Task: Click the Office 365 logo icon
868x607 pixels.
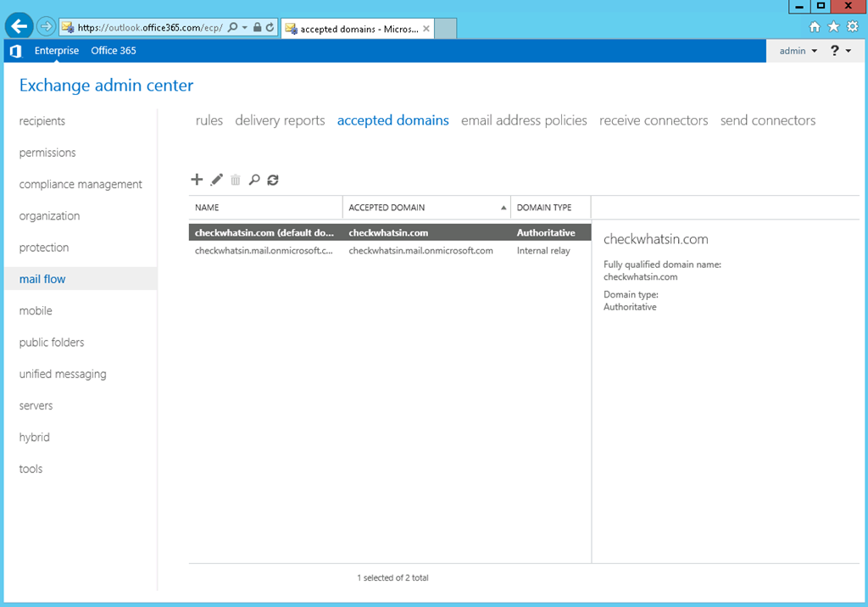Action: 16,51
